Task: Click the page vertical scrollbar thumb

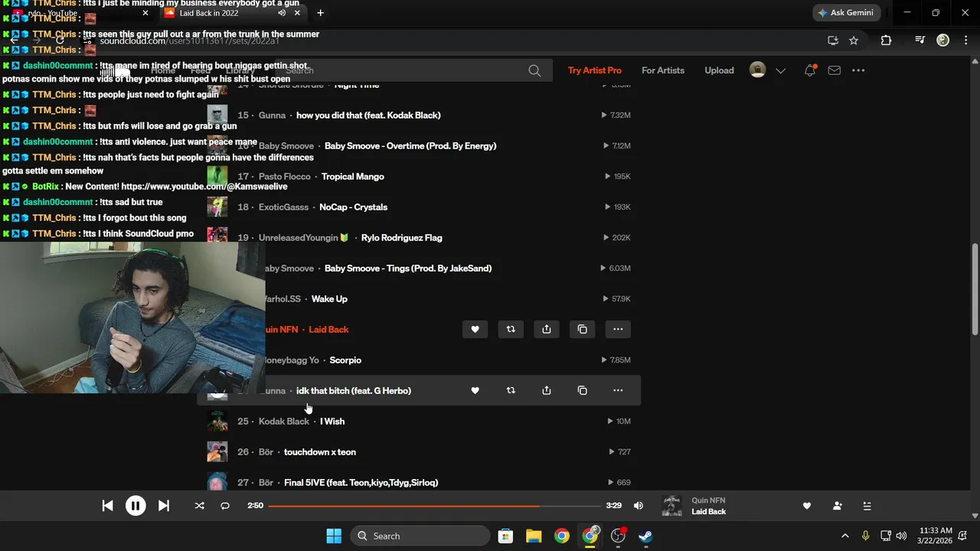Action: click(x=975, y=289)
